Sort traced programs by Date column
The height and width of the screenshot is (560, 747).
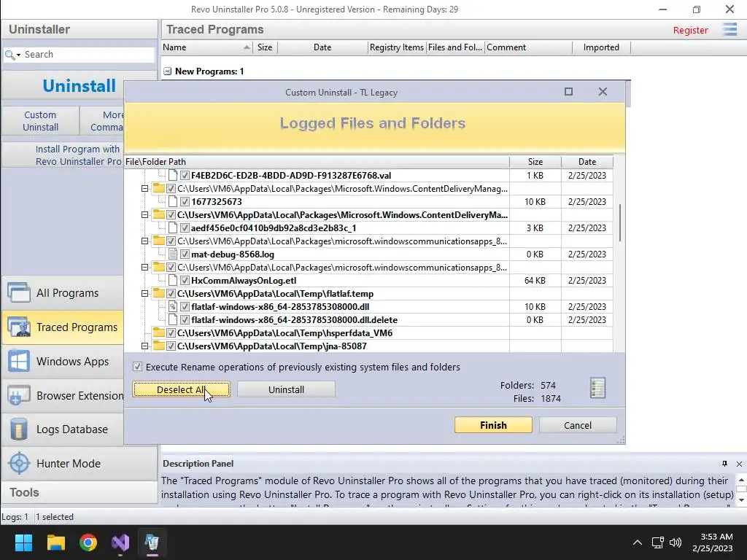pyautogui.click(x=322, y=47)
